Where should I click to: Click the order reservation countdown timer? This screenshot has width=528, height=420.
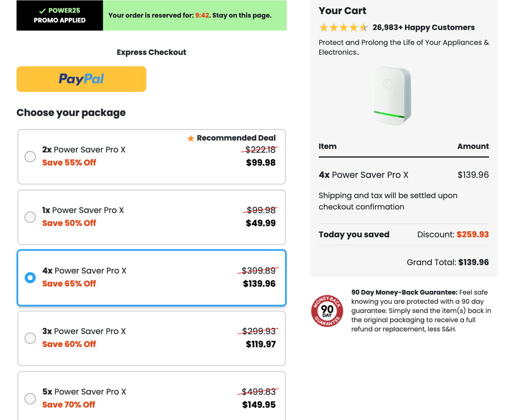(x=202, y=16)
